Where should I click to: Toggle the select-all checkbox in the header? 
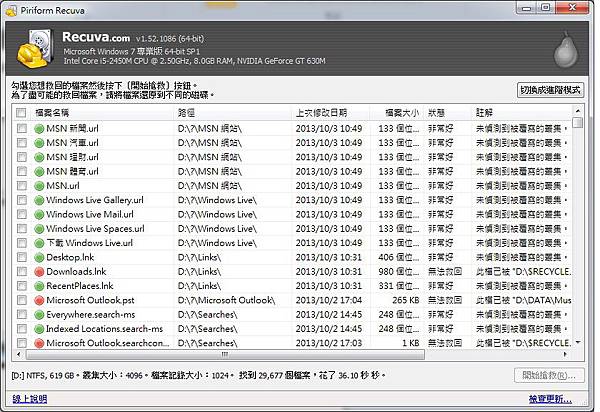[x=21, y=113]
